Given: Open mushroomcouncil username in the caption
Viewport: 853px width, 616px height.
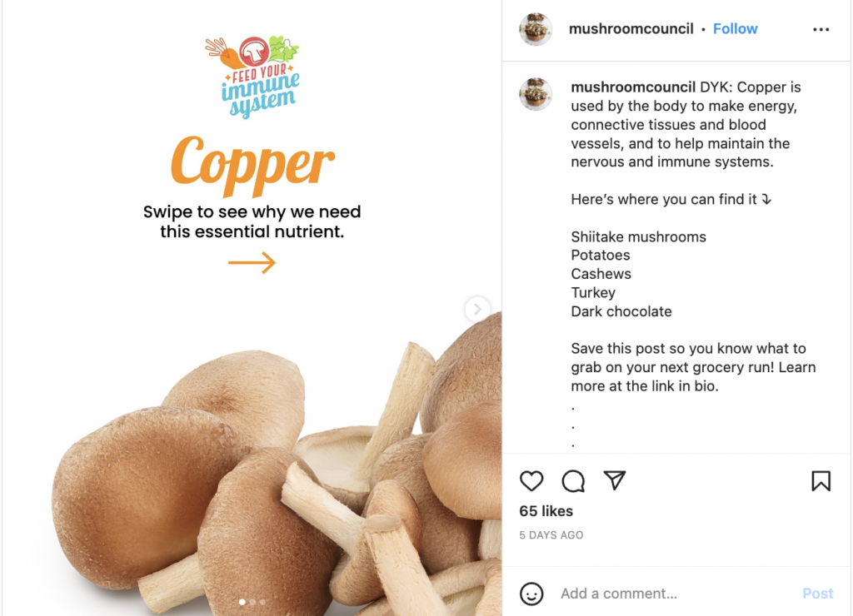Looking at the screenshot, I should (x=633, y=87).
